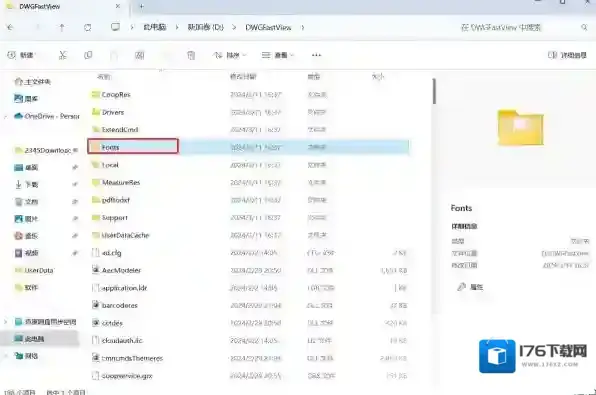The image size is (596, 395).
Task: Open 视频 (Videos) in the sidebar
Action: (26, 253)
